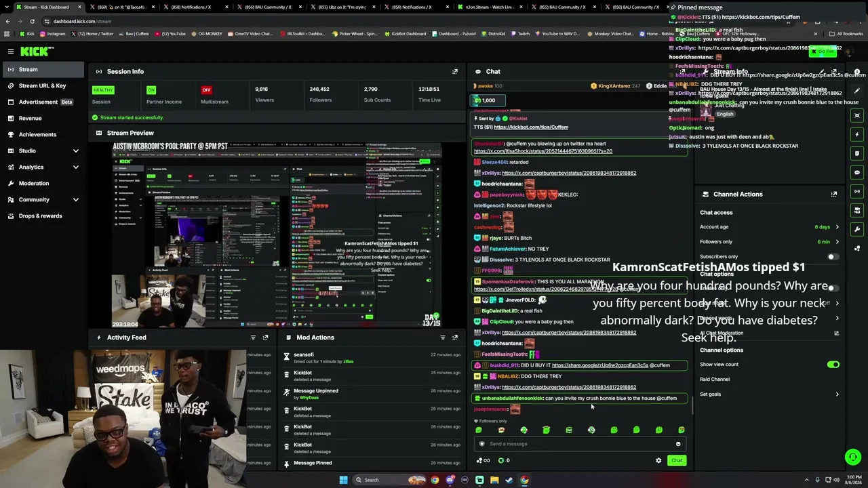The width and height of the screenshot is (868, 488).
Task: Click the chat bubble icon in right toolbar
Action: tap(857, 172)
